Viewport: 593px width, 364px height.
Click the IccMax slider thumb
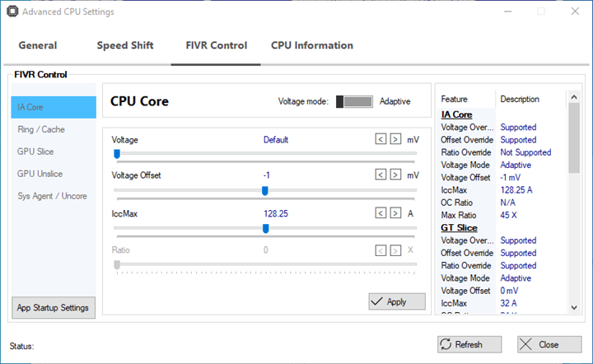pos(266,228)
